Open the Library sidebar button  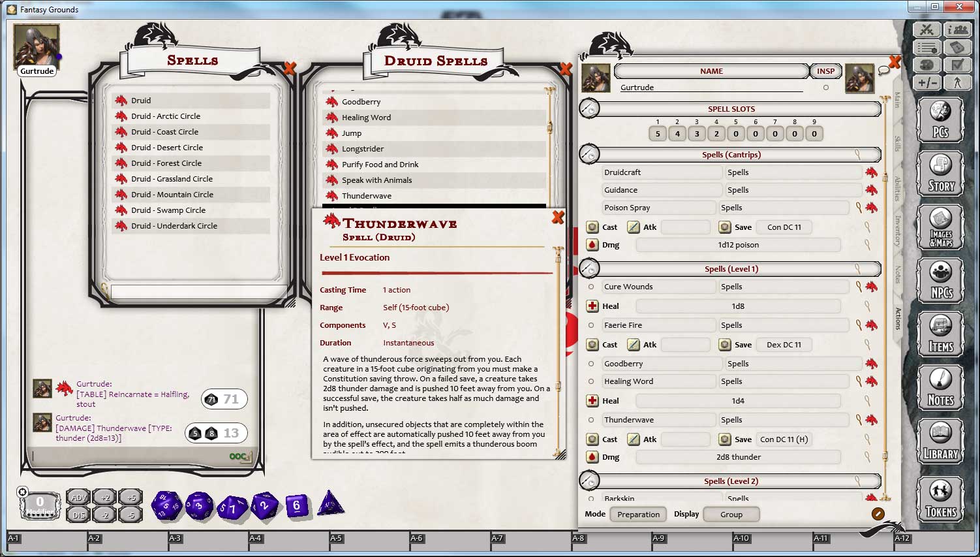(940, 441)
